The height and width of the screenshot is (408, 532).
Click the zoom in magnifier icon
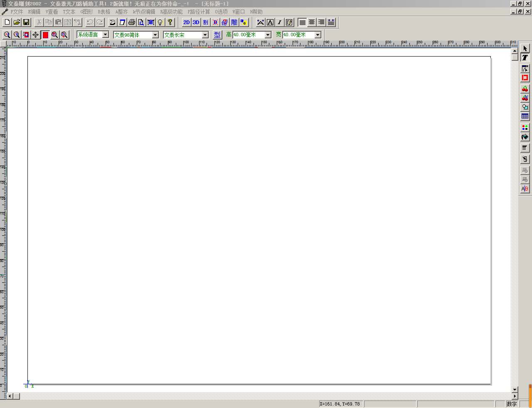tap(7, 35)
